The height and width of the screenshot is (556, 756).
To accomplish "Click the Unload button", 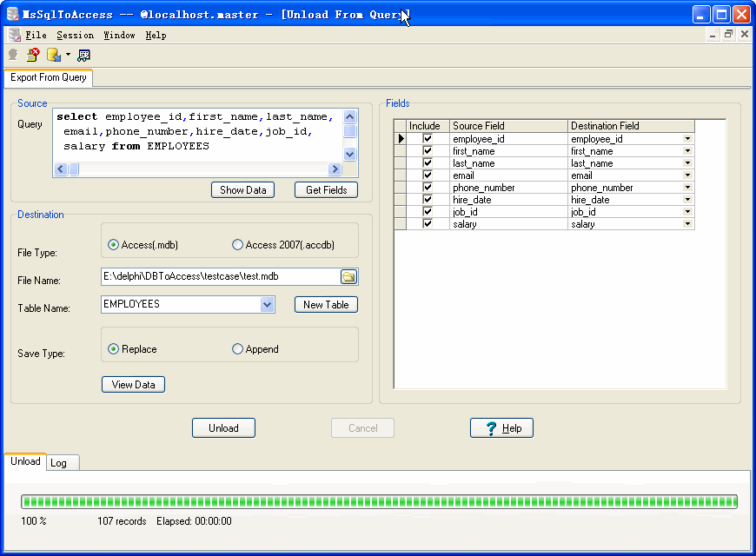I will (x=223, y=427).
